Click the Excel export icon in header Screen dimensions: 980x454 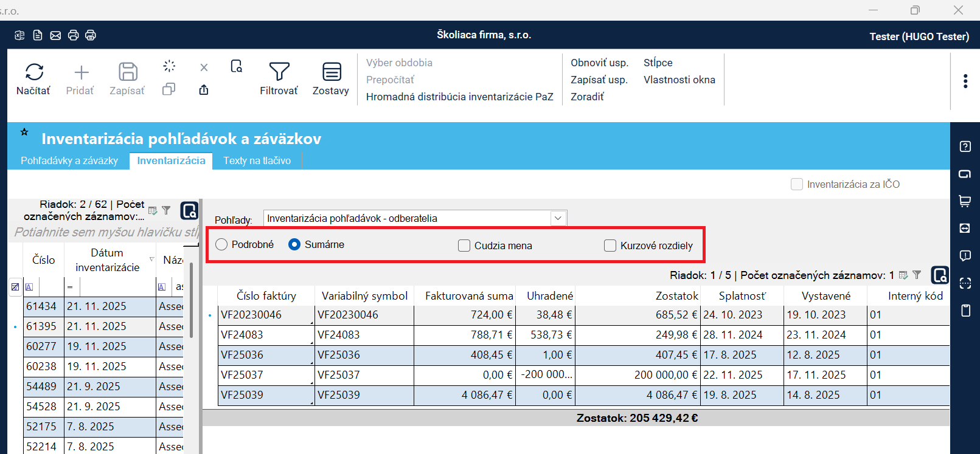[x=19, y=35]
